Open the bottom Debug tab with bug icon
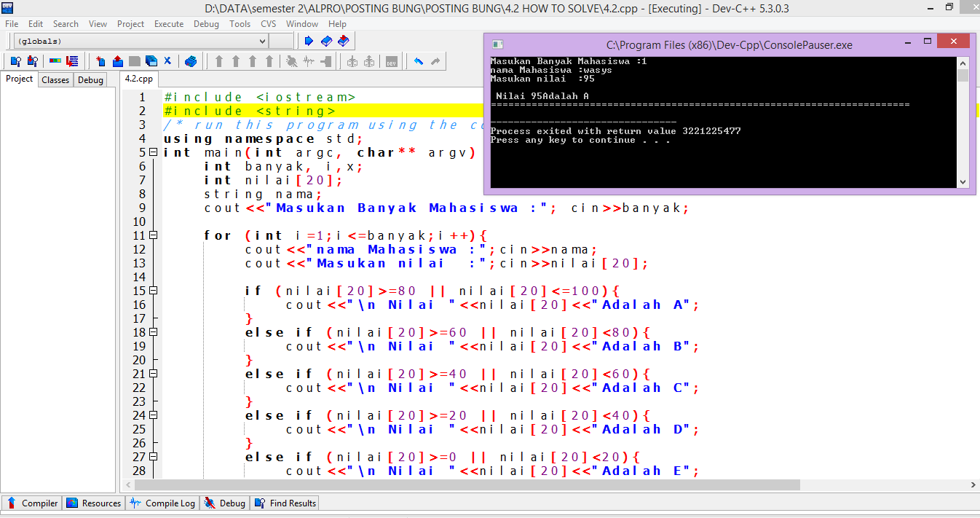This screenshot has height=518, width=980. click(x=225, y=503)
